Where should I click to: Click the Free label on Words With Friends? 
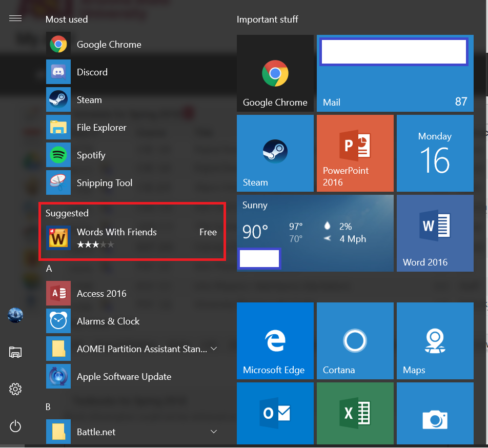(x=208, y=232)
